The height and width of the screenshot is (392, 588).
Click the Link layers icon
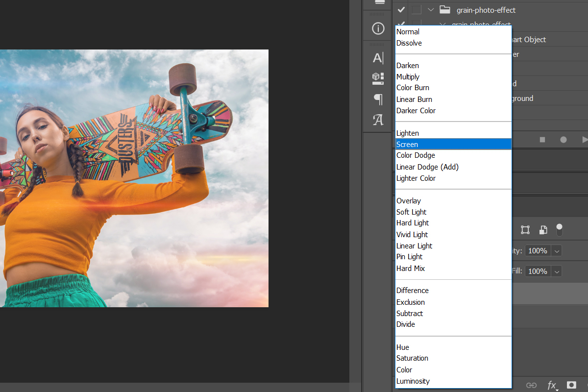(531, 385)
